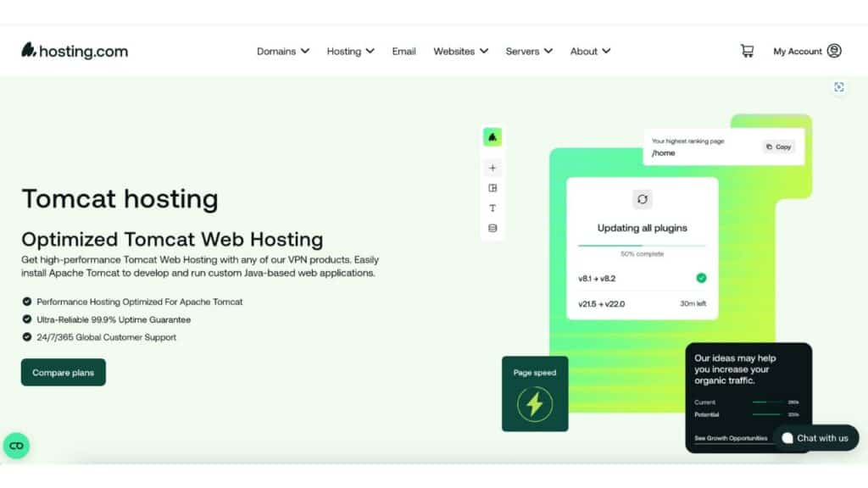Click the expand icon at top right of hero
Screen dimensions: 868x488
[839, 87]
